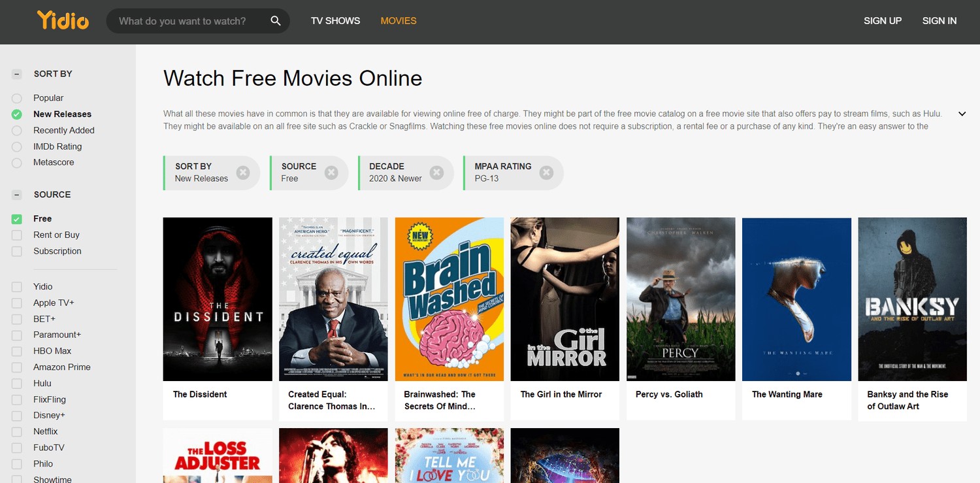Screen dimensions: 980x483
Task: Check the Disney+ checkbox
Action: [17, 416]
